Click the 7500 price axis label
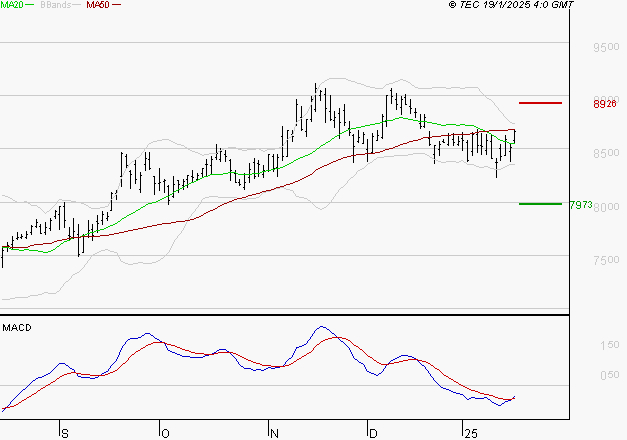Screen dimensions: 627x440 click(x=606, y=260)
